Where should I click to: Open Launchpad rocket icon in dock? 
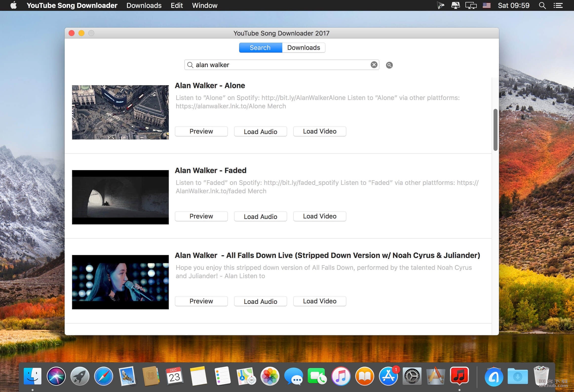pos(80,376)
